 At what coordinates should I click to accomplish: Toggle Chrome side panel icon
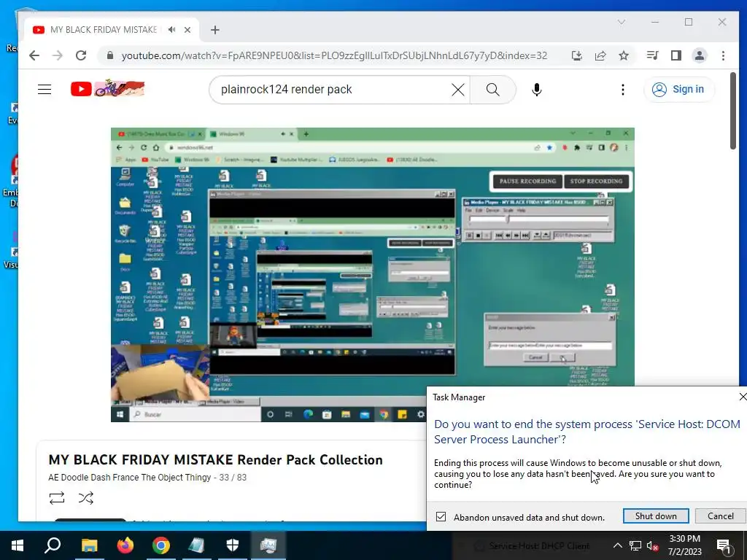click(x=676, y=55)
